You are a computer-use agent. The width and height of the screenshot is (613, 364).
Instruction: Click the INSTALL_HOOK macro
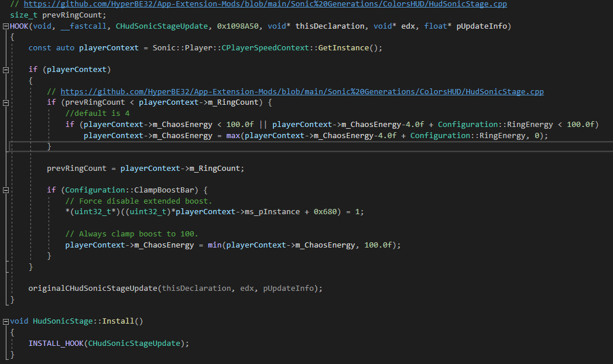coord(56,343)
